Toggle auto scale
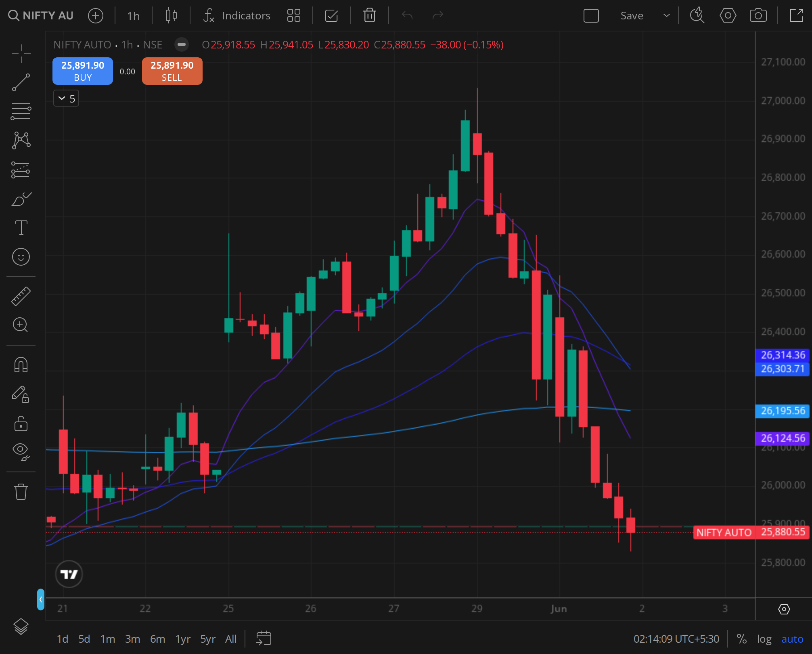This screenshot has height=654, width=812. pos(792,639)
